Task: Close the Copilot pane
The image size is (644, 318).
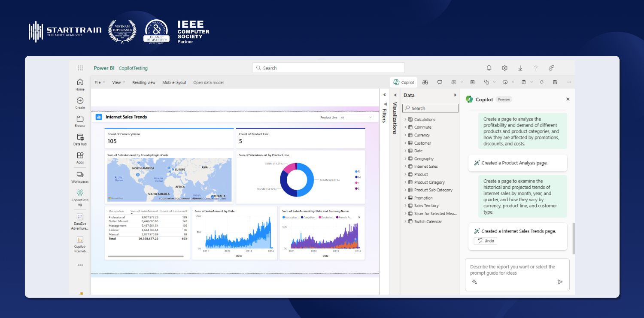Action: 568,99
